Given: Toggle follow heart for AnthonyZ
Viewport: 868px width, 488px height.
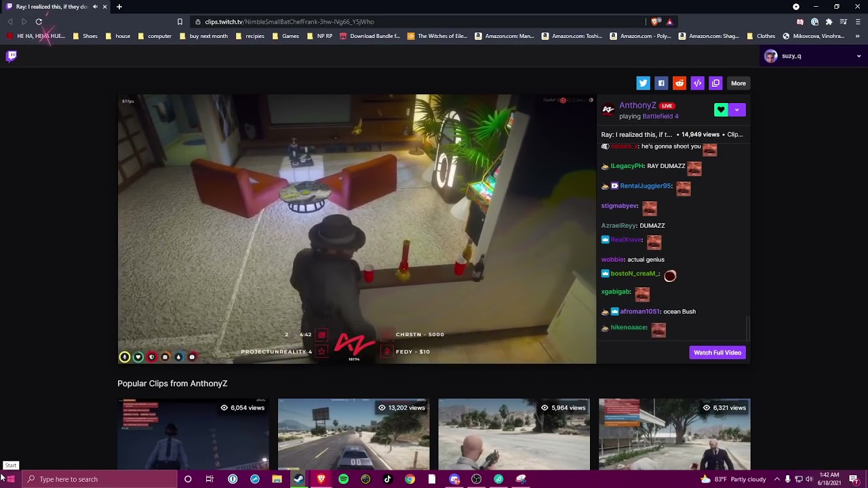Looking at the screenshot, I should [x=721, y=110].
